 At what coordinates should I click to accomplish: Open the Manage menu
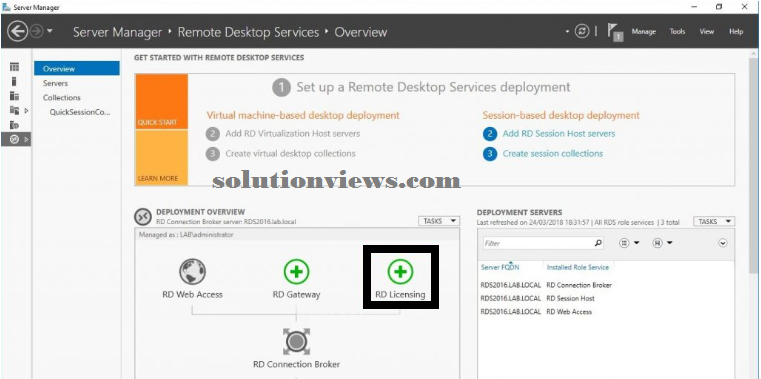pos(644,32)
